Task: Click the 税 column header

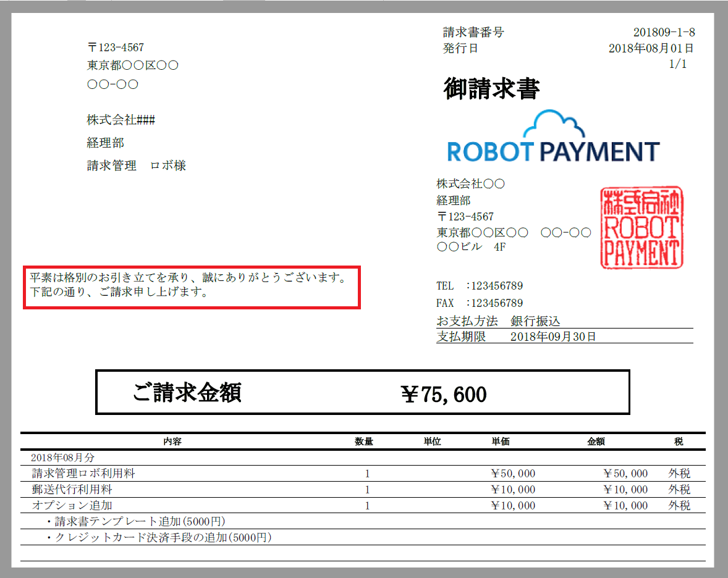Action: pyautogui.click(x=679, y=442)
